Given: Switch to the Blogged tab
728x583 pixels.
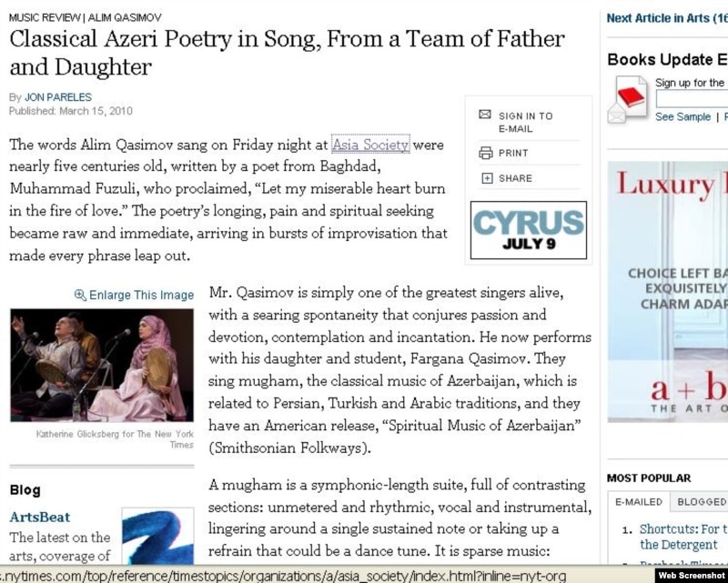Looking at the screenshot, I should click(x=703, y=501).
